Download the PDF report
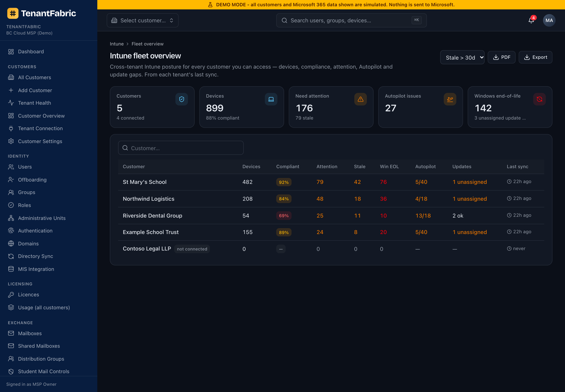This screenshot has height=392, width=565. (x=502, y=57)
